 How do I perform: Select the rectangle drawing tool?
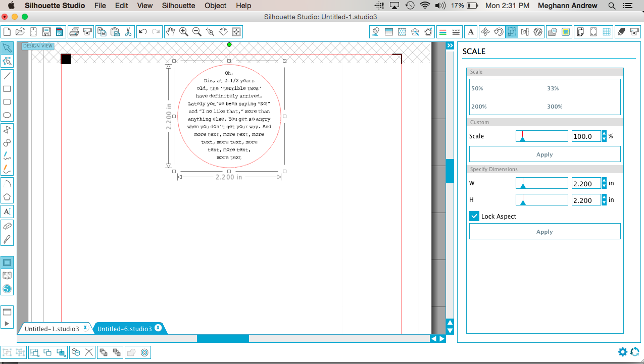point(7,89)
